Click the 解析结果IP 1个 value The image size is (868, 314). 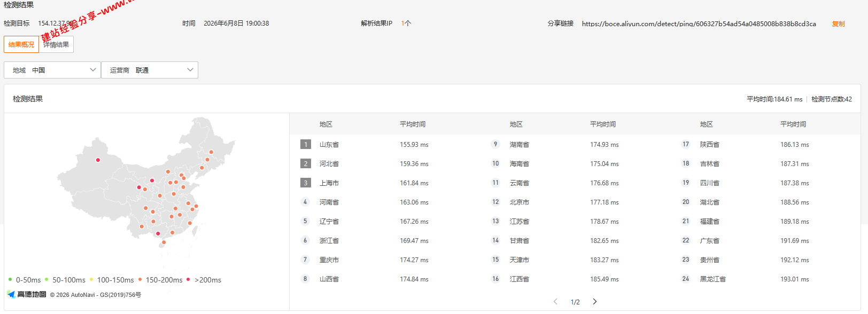point(406,23)
